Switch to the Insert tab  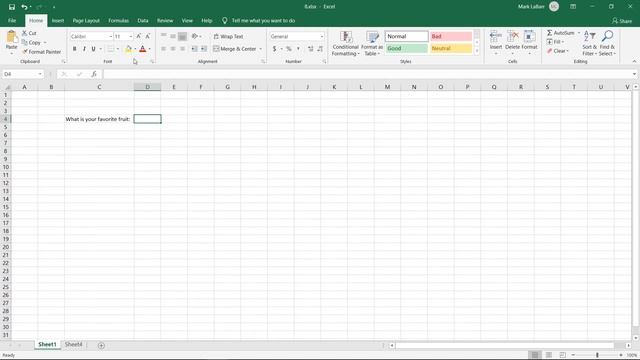(x=58, y=20)
